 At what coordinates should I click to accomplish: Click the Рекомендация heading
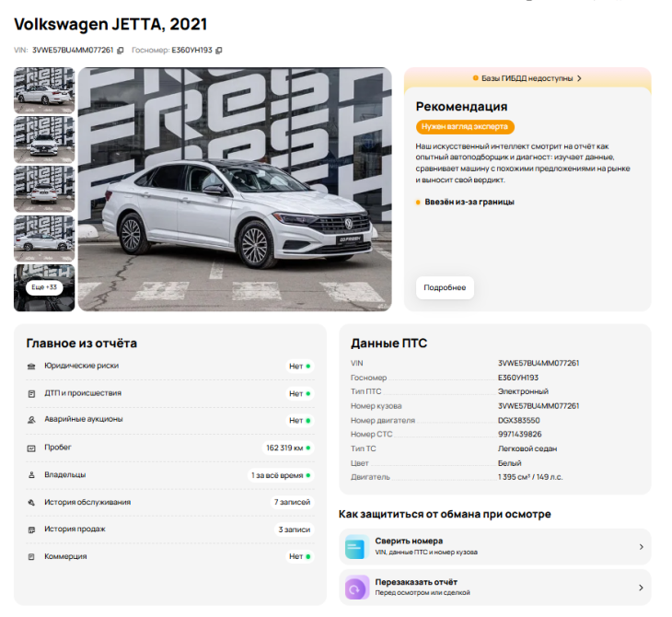pos(461,106)
